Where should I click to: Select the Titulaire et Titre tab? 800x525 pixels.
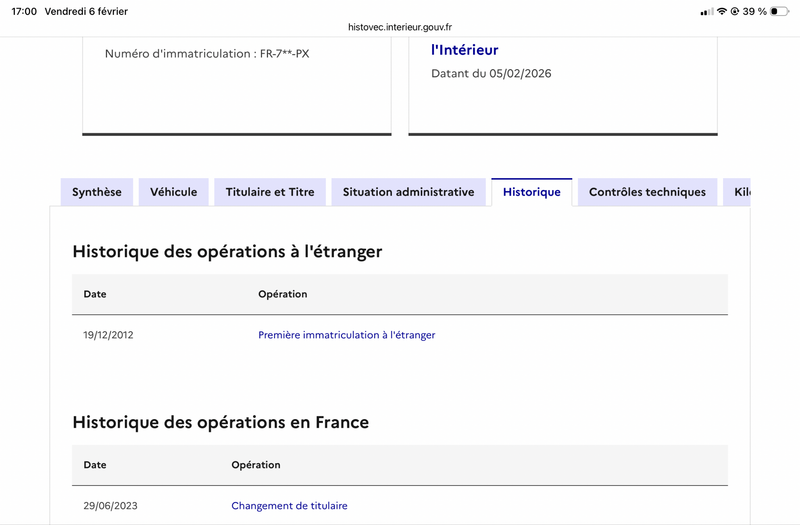(270, 192)
